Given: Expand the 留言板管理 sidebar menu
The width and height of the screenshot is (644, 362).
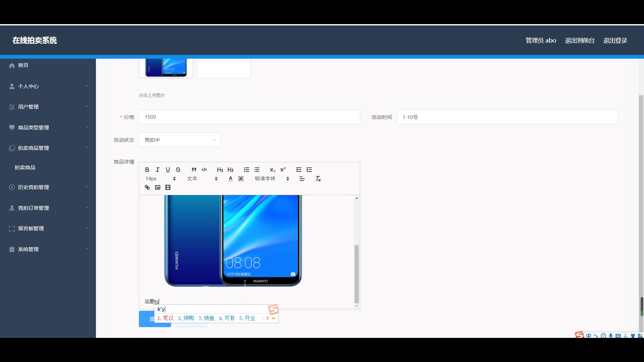Looking at the screenshot, I should [48, 228].
